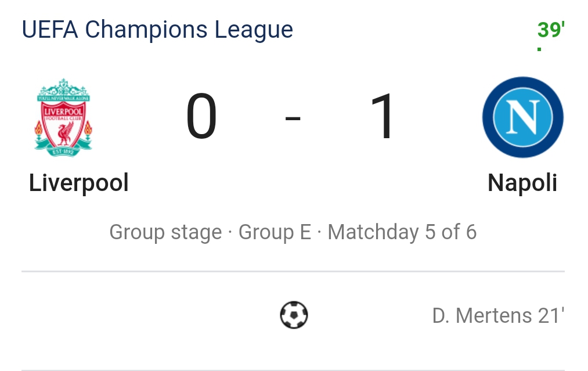Viewport: 588px width, 371px height.
Task: Open the "Group E" label
Action: (275, 232)
